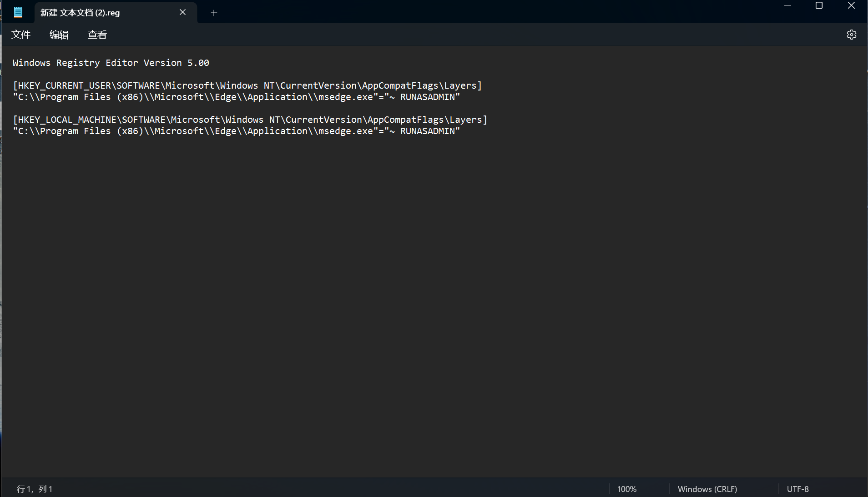Viewport: 868px width, 497px height.
Task: Click the 100% zoom status entry
Action: [627, 489]
